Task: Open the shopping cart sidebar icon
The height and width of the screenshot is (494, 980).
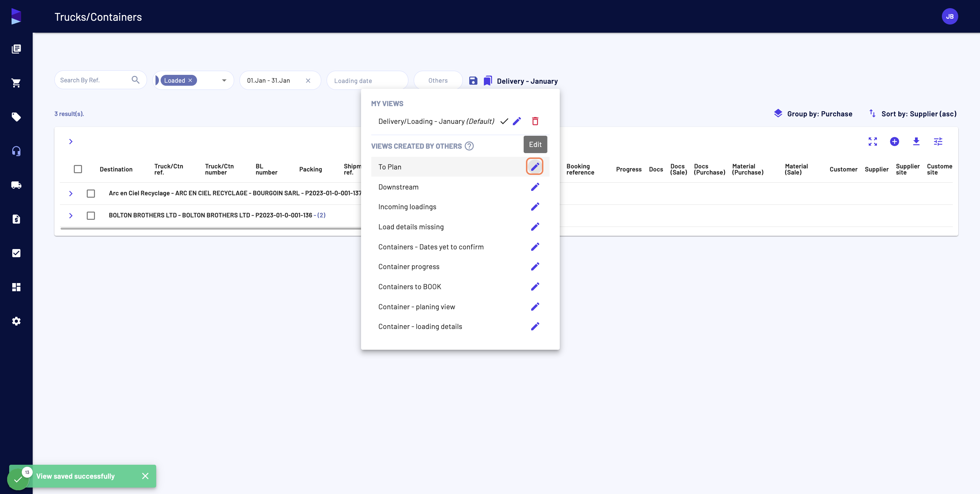Action: coord(16,83)
